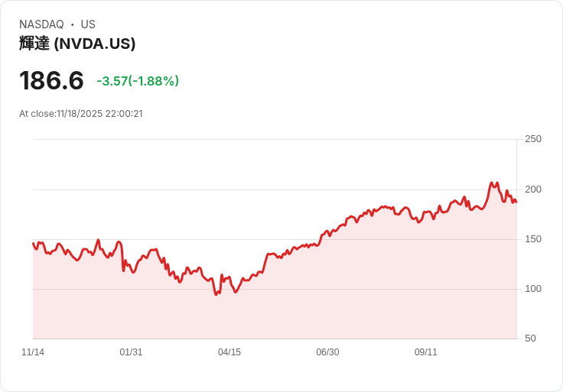Viewport: 563px width, 392px height.
Task: Click the US market label
Action: [88, 24]
